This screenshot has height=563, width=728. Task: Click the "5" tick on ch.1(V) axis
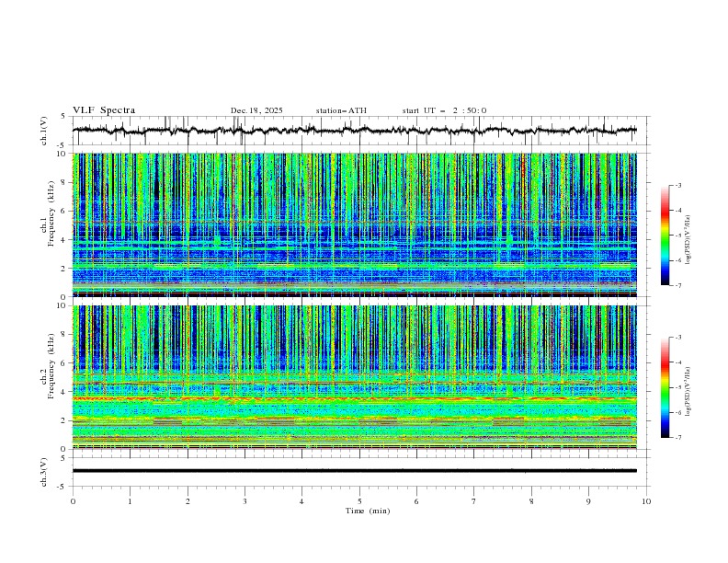pos(63,117)
